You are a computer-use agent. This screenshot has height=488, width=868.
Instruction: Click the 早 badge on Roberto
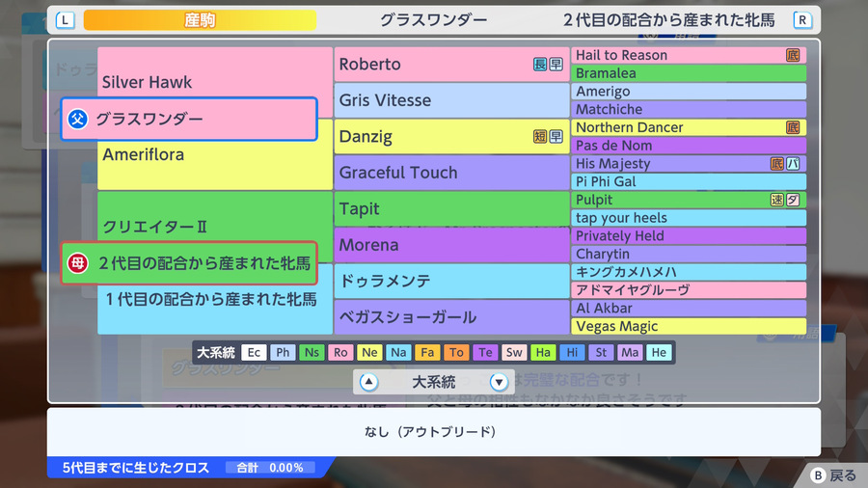click(556, 65)
